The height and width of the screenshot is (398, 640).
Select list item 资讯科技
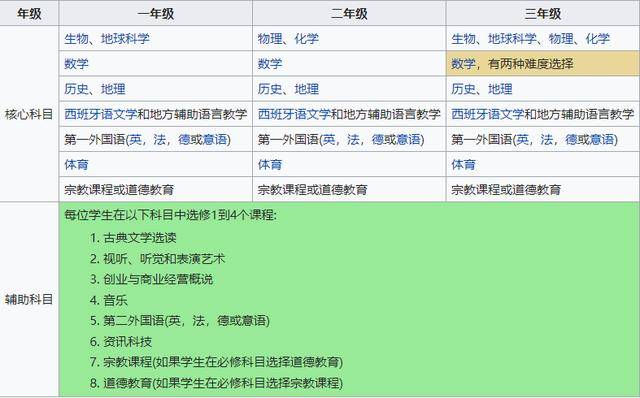click(127, 342)
